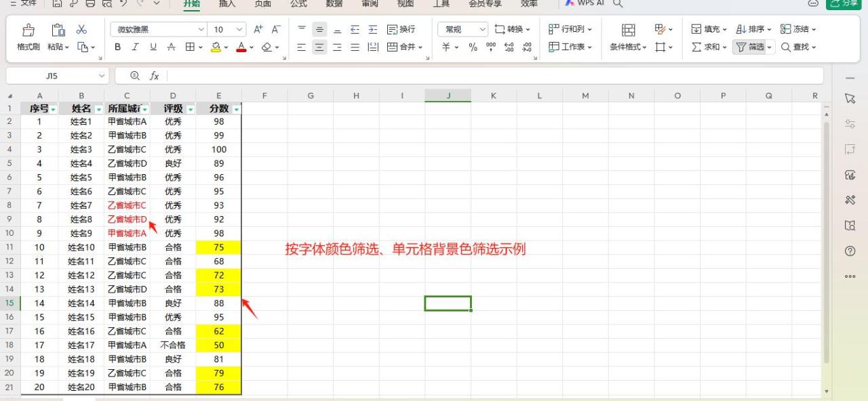Toggle center horizontal alignment
The image size is (868, 401).
click(319, 47)
